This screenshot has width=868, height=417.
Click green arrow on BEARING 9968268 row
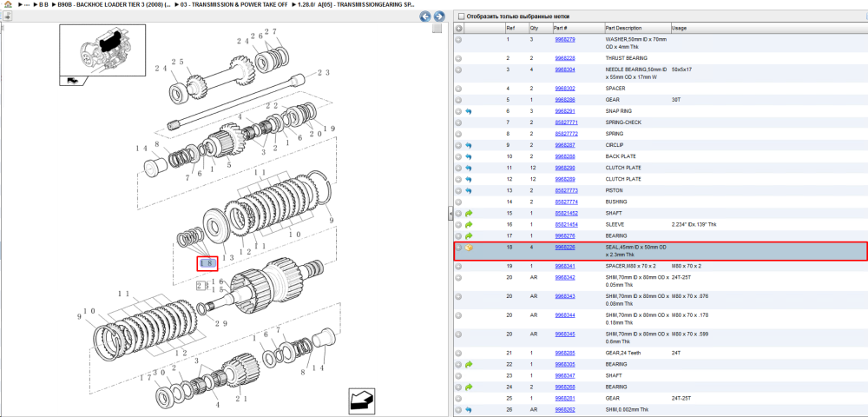click(x=469, y=387)
